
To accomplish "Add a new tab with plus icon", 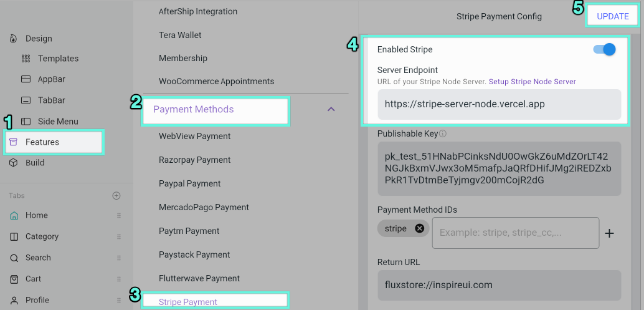I will 116,196.
